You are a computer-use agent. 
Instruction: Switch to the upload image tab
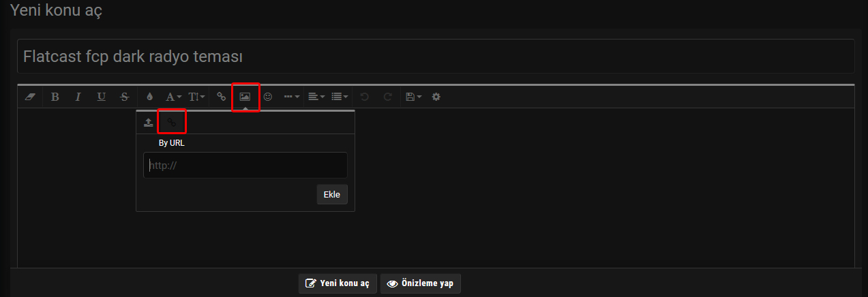click(148, 123)
